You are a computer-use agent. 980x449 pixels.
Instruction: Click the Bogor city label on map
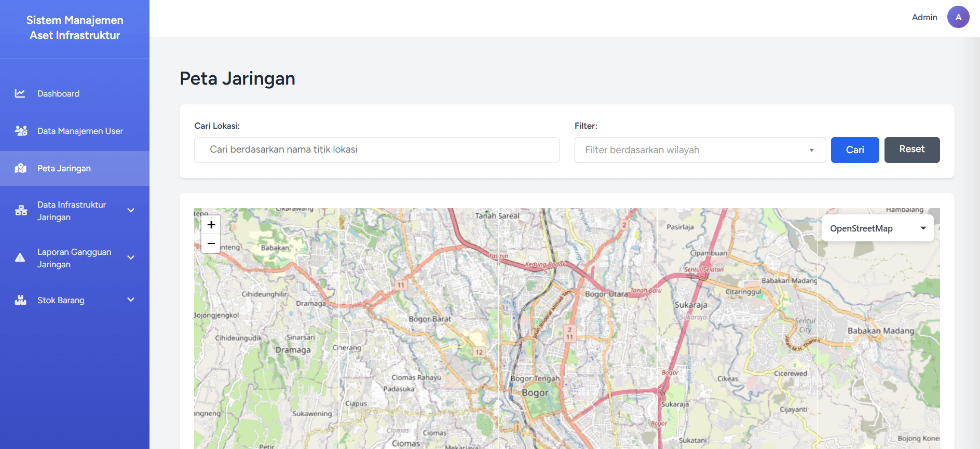click(x=535, y=393)
